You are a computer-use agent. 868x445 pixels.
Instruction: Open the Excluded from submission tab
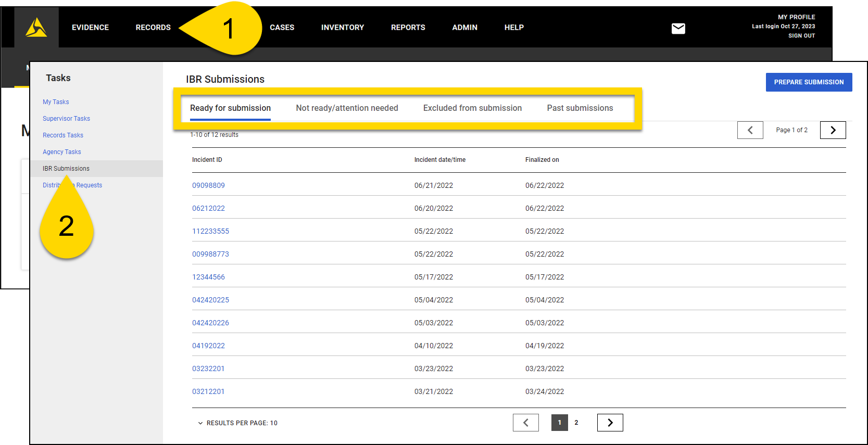(472, 108)
